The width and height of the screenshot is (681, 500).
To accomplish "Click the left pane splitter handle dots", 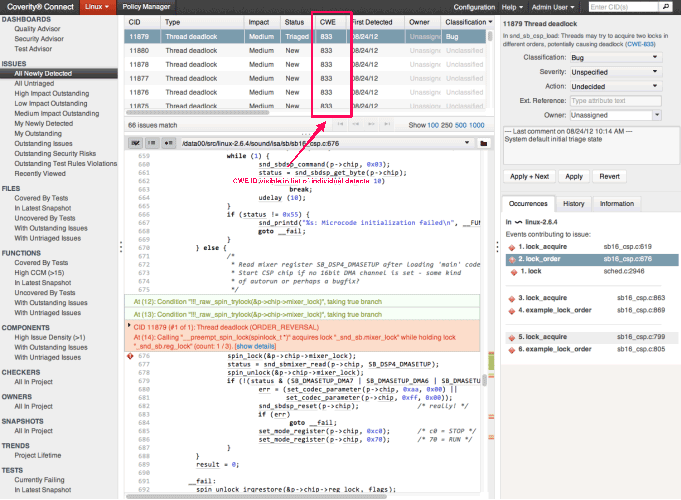I will point(121,247).
